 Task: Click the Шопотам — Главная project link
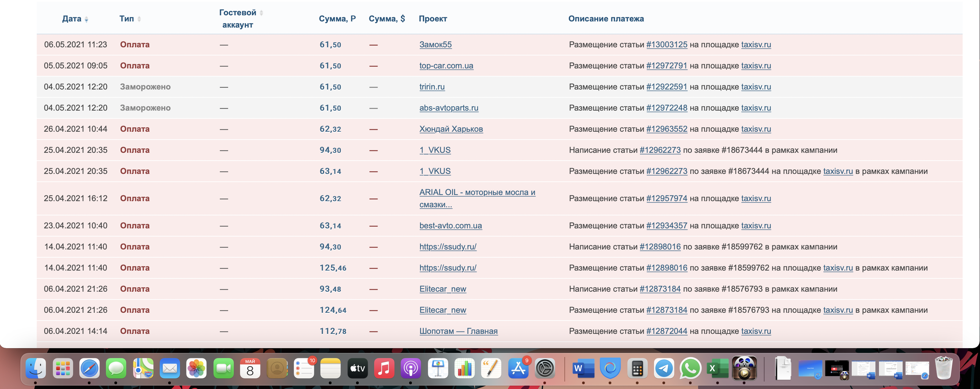458,331
